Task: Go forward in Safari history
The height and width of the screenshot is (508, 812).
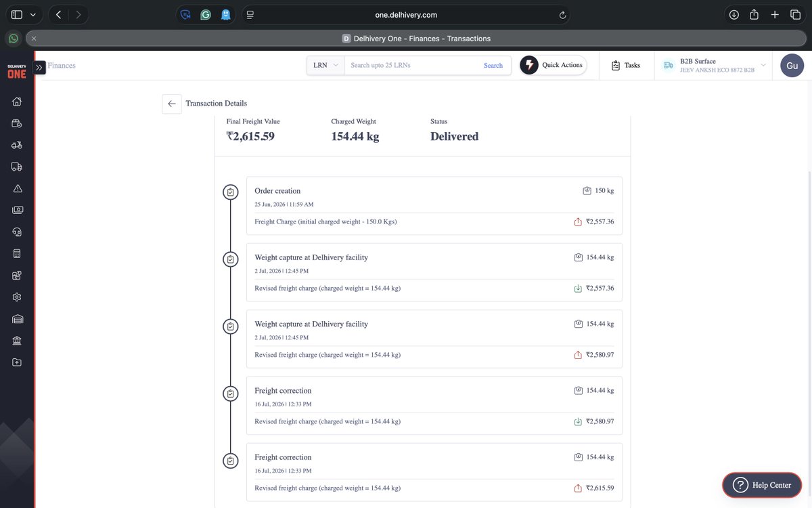Action: 78,14
